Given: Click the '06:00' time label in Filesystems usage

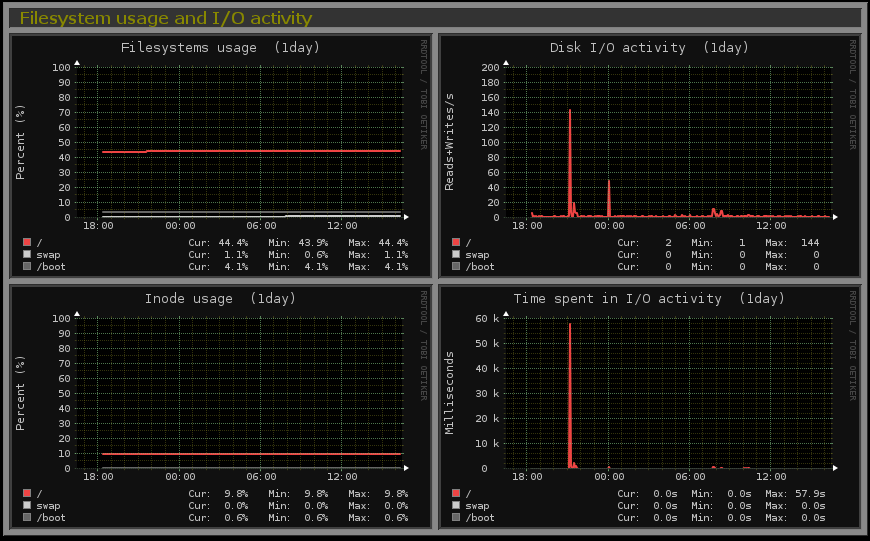Looking at the screenshot, I should coord(261,226).
